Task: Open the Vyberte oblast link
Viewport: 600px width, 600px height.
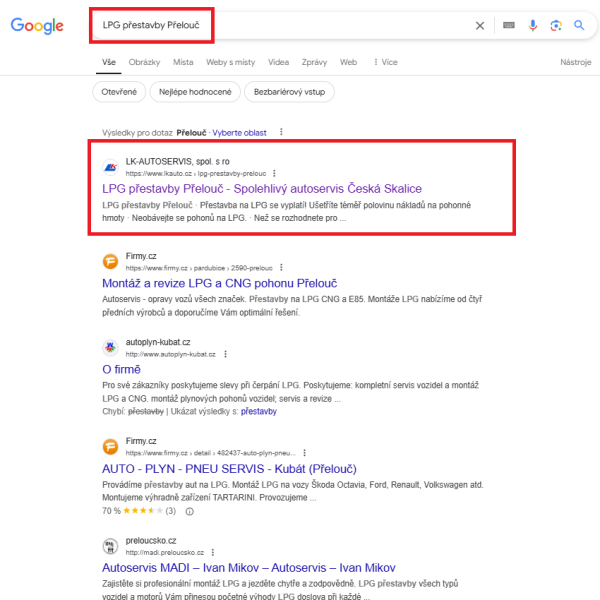Action: click(x=239, y=133)
